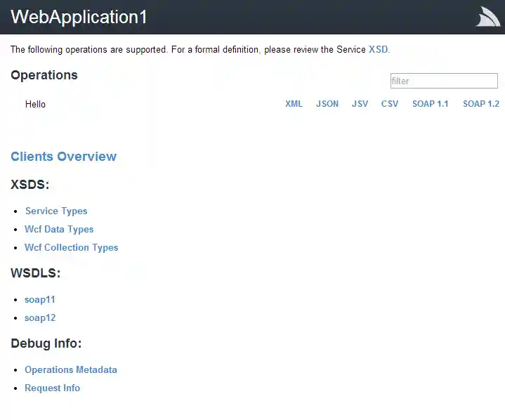Open Request Info debug page
The image size is (505, 420).
pos(53,388)
